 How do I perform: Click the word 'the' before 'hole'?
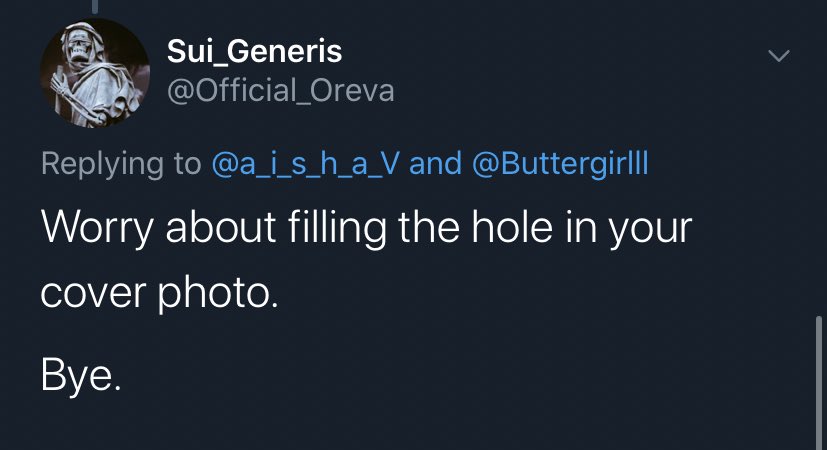pyautogui.click(x=438, y=229)
